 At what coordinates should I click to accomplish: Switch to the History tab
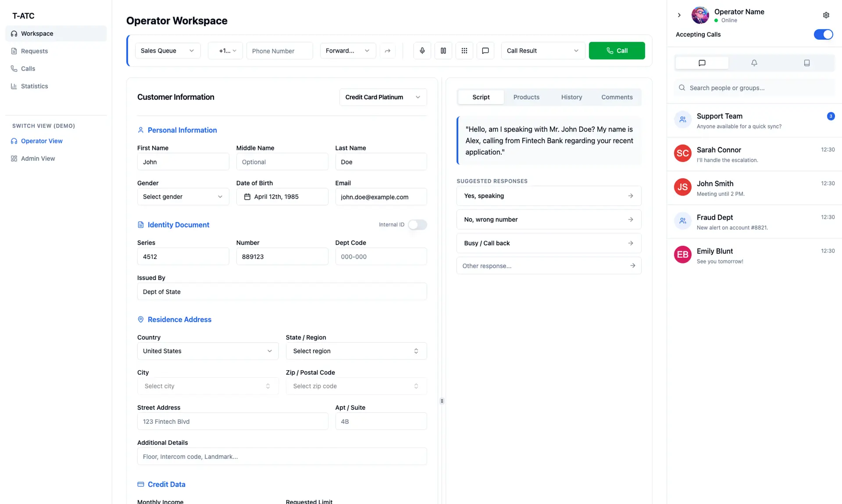571,97
